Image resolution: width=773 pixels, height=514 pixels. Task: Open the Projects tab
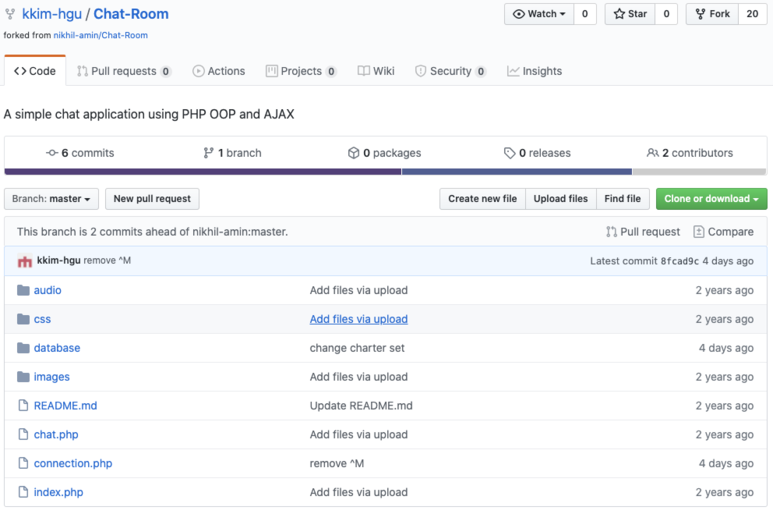click(301, 71)
